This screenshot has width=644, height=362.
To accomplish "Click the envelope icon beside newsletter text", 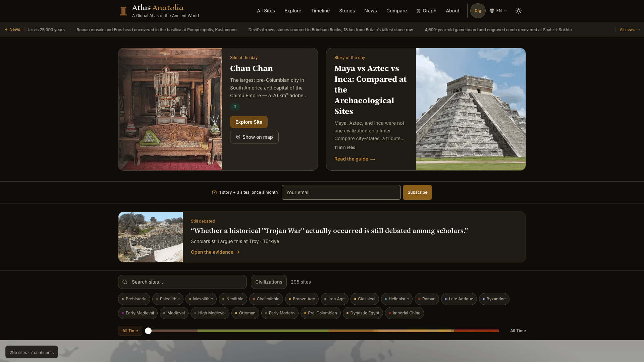I will [214, 192].
